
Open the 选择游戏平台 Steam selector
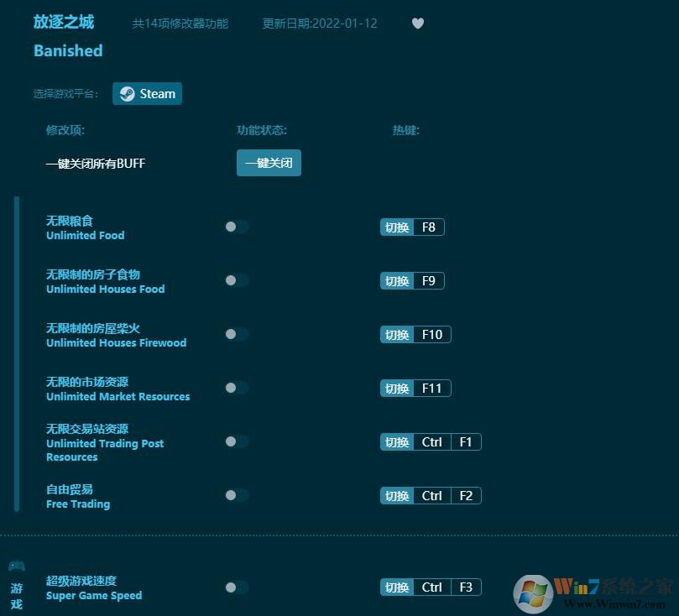click(147, 93)
